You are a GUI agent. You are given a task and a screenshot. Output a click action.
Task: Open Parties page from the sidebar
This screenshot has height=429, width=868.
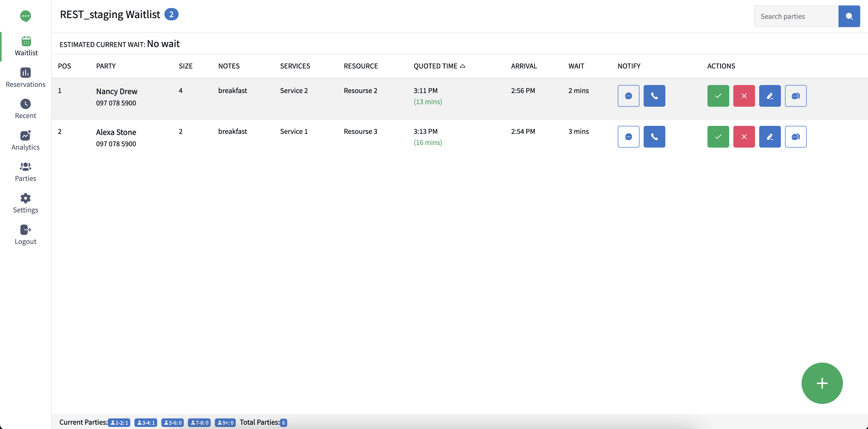pos(26,172)
